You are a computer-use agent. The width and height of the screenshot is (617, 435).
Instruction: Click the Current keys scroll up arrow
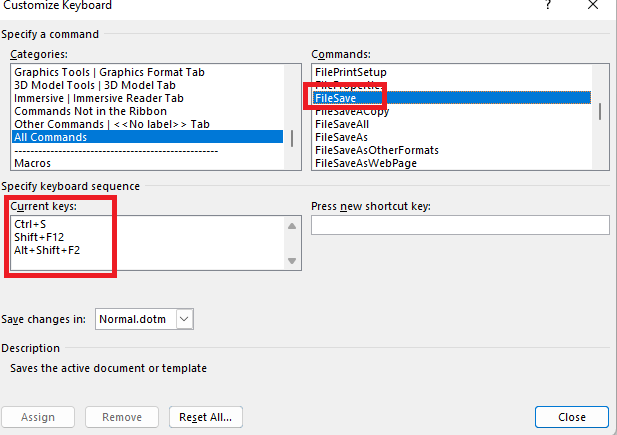point(292,226)
